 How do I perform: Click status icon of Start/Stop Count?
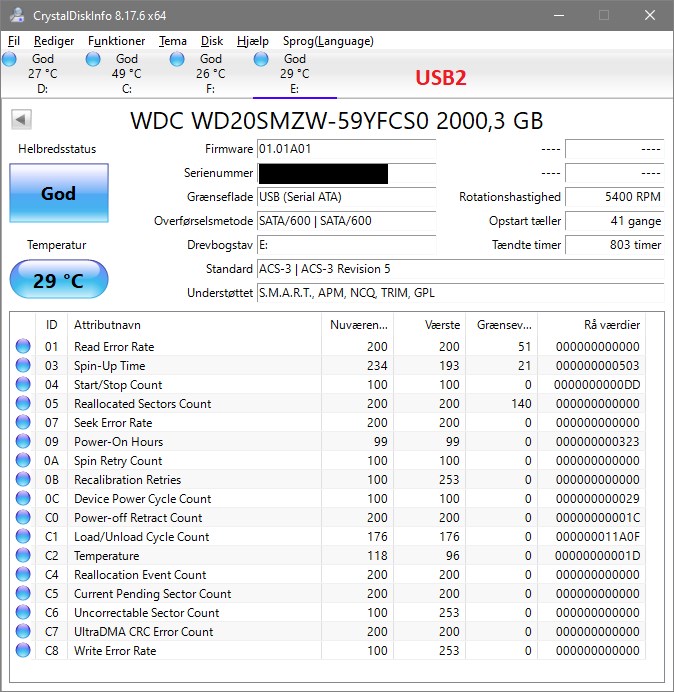[23, 384]
